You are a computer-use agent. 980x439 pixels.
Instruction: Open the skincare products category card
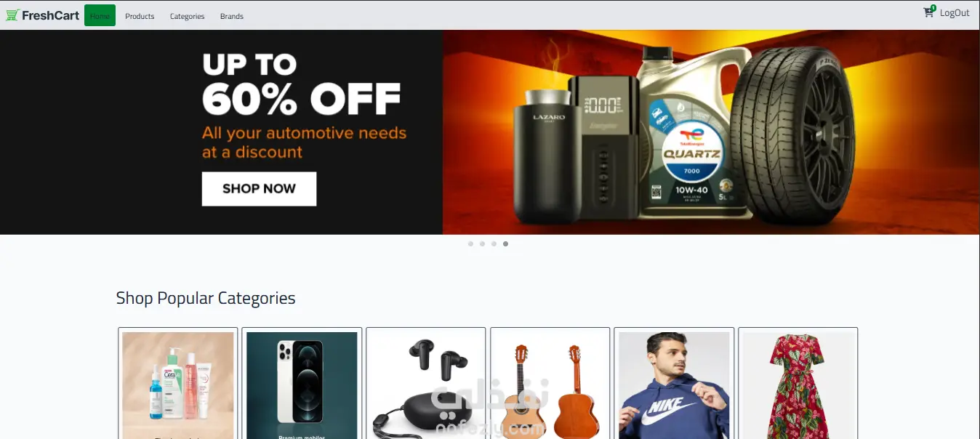click(x=178, y=383)
